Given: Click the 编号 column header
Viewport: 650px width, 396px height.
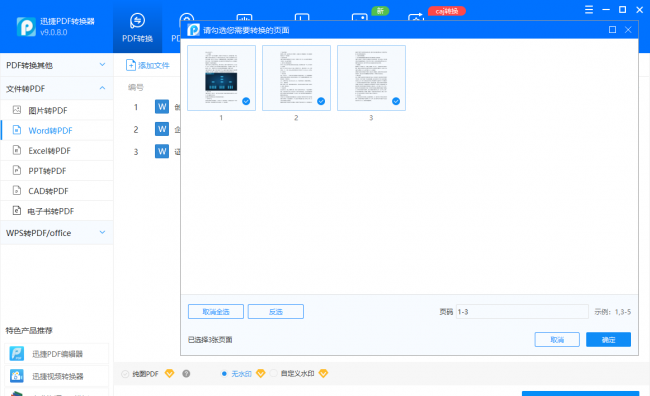Looking at the screenshot, I should (136, 87).
